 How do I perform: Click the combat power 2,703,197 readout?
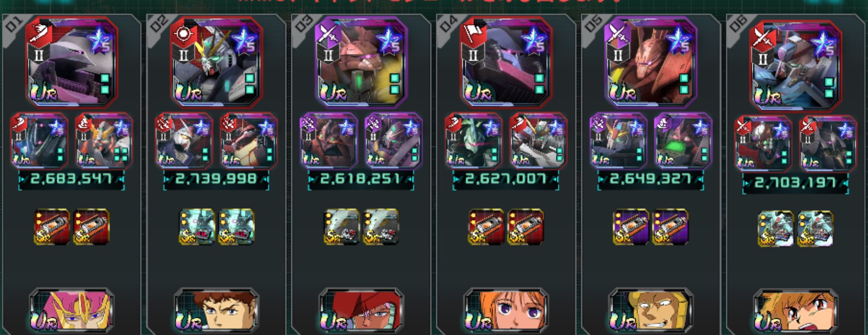[795, 183]
